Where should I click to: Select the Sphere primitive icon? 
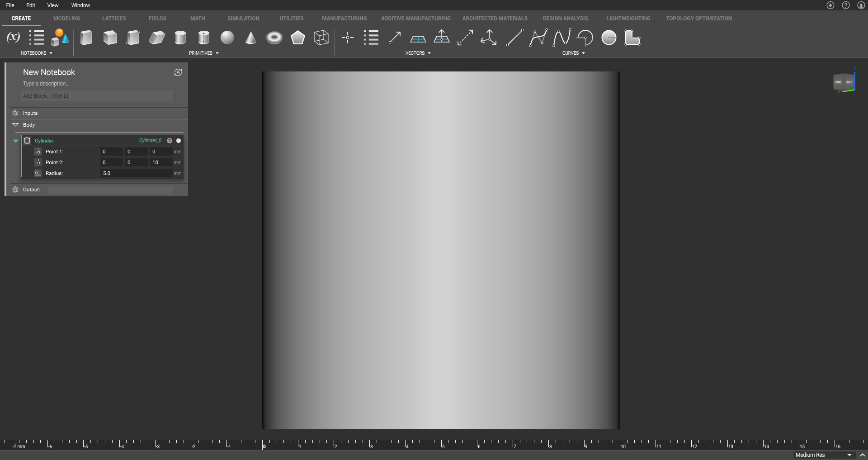[227, 38]
